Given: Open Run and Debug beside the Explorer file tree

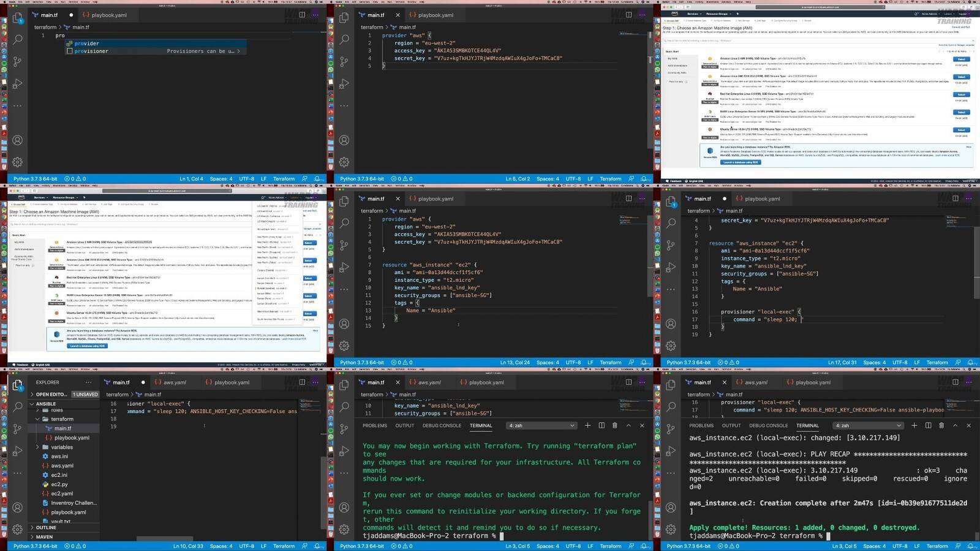Looking at the screenshot, I should coord(18,450).
